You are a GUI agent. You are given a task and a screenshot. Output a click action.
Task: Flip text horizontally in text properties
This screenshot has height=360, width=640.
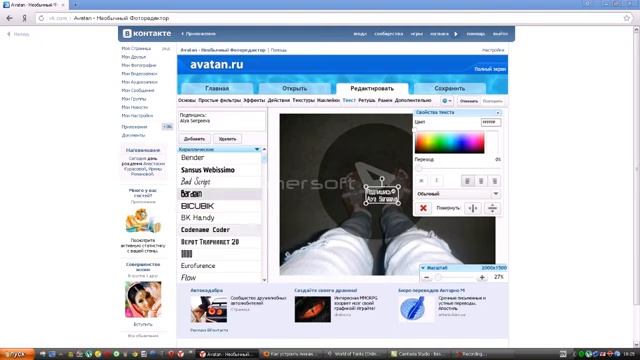click(x=473, y=208)
